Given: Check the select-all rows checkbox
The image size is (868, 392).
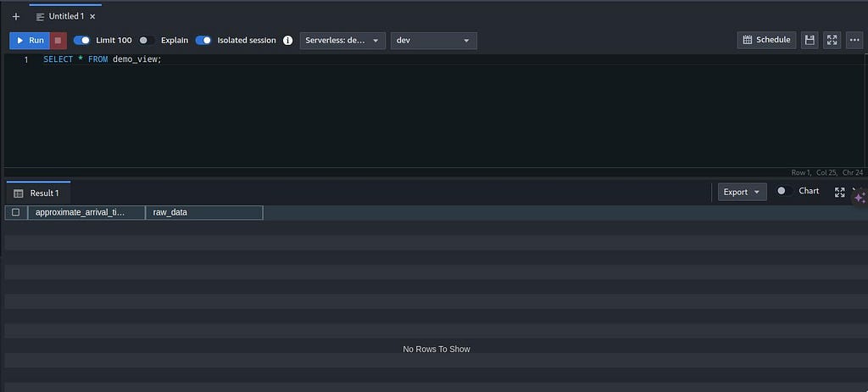Looking at the screenshot, I should [x=16, y=212].
